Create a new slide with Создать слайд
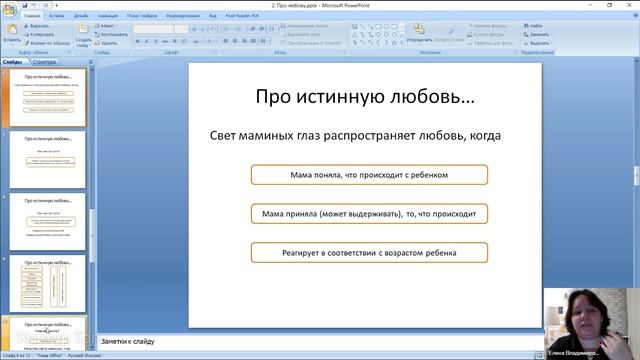Viewport: 640px width, 360px height. pos(83,35)
